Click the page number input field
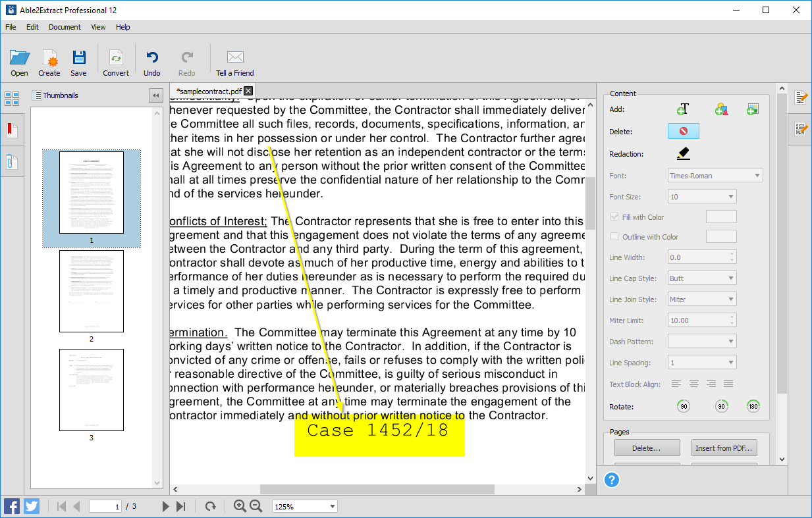The width and height of the screenshot is (812, 518). pos(105,506)
